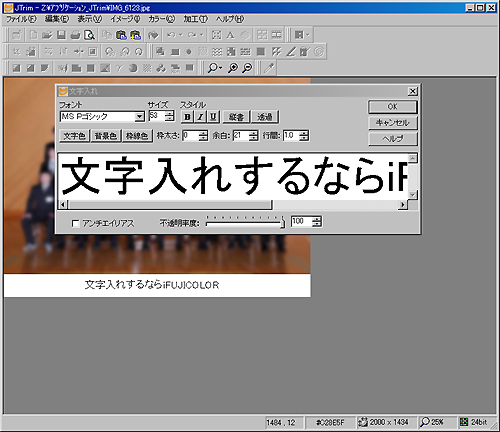Increase 枠太さ value with spinner up arrow

click(x=203, y=133)
